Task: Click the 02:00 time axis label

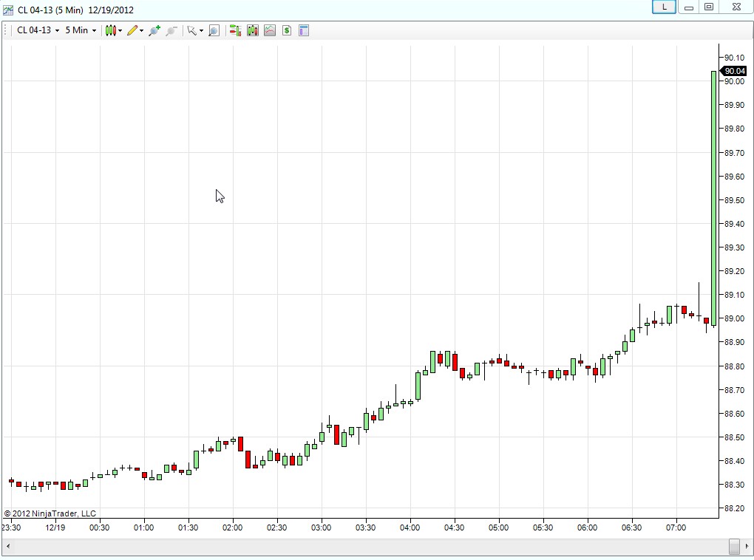Action: 232,527
